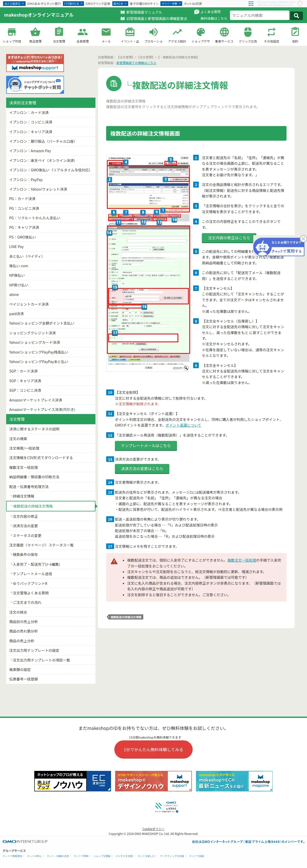Select PG：カード決済 in sidebar
This screenshot has height=868, width=307.
point(50,199)
